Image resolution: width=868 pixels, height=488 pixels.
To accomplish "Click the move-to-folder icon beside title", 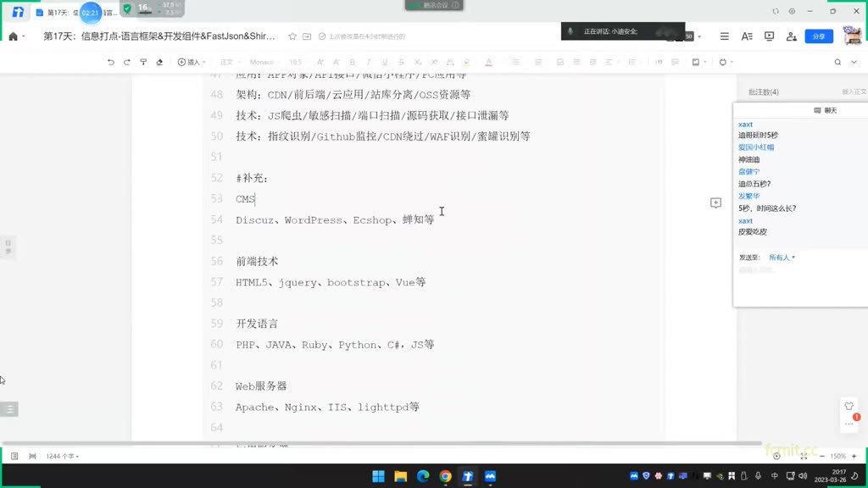I will [x=307, y=36].
